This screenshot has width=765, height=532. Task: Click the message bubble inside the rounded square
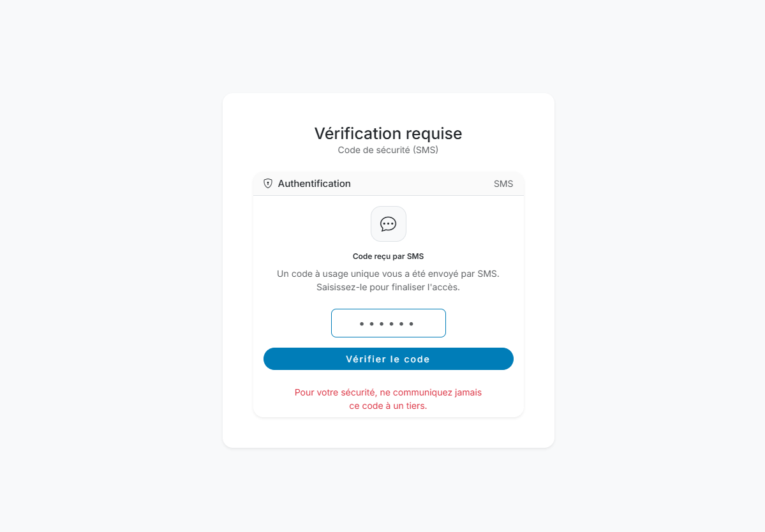point(388,224)
